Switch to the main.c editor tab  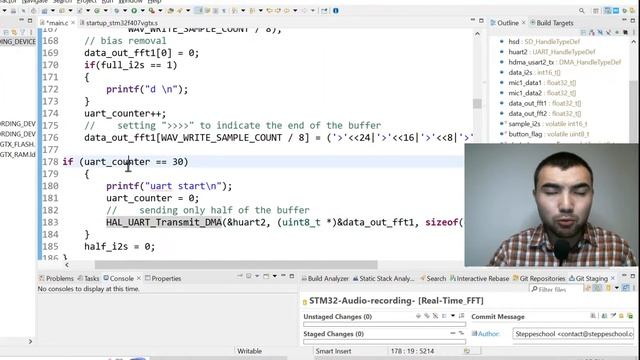point(57,23)
